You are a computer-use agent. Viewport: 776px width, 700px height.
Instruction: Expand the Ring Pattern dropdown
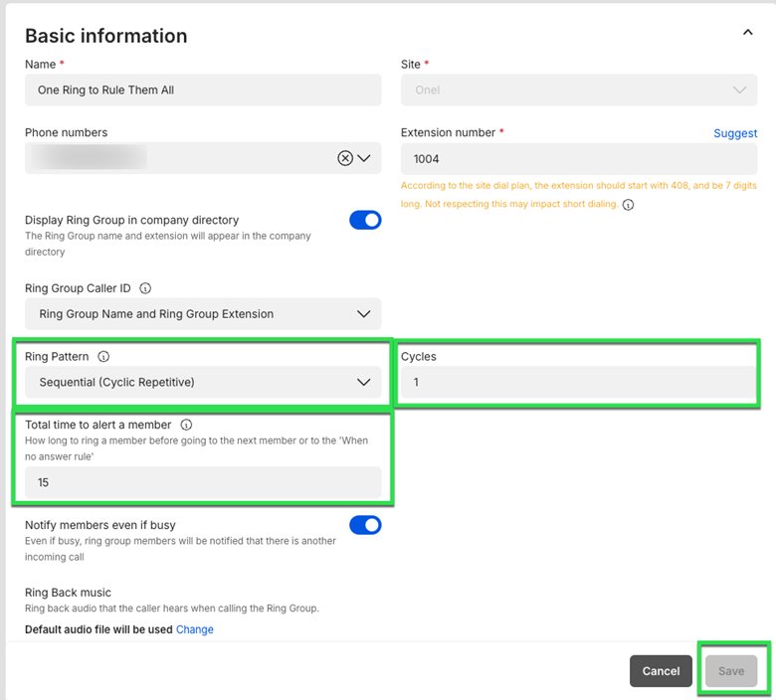[203, 382]
